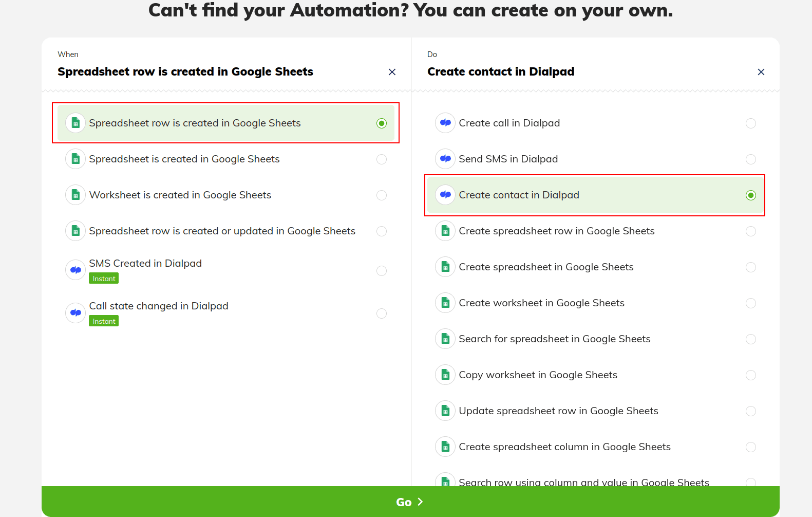This screenshot has width=812, height=517.
Task: Click Dialpad icon beside 'Send SMS in Dialpad'
Action: tap(445, 159)
